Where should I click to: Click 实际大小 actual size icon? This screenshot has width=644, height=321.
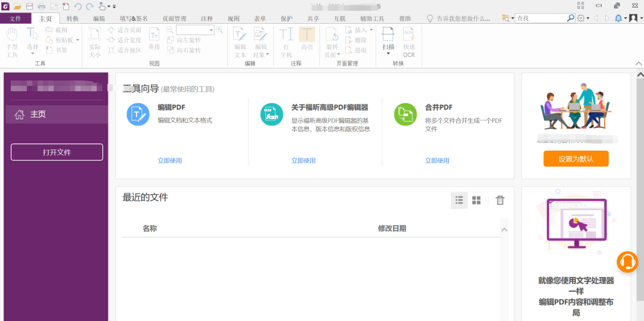click(95, 43)
